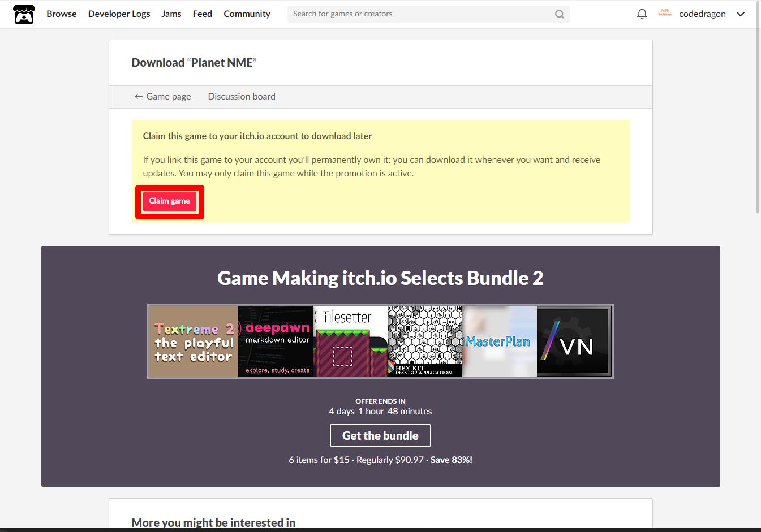Select the MasterPlan thumbnail
The width and height of the screenshot is (761, 532).
[500, 341]
